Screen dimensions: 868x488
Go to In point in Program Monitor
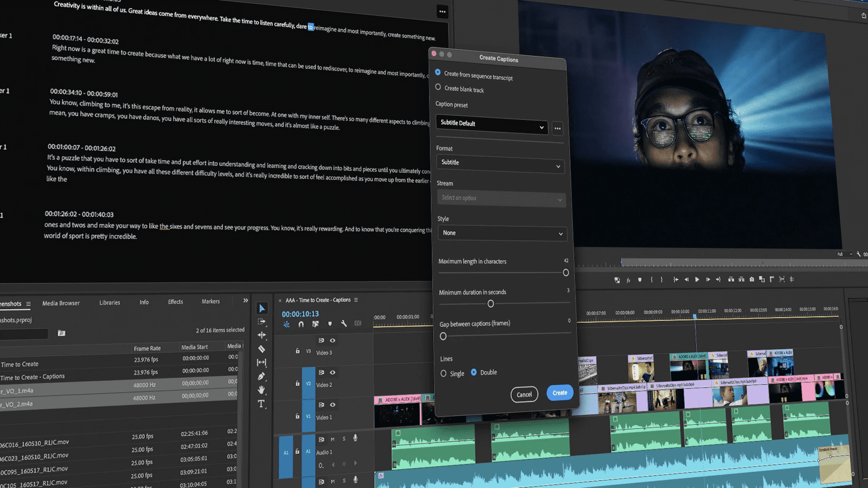tap(675, 279)
